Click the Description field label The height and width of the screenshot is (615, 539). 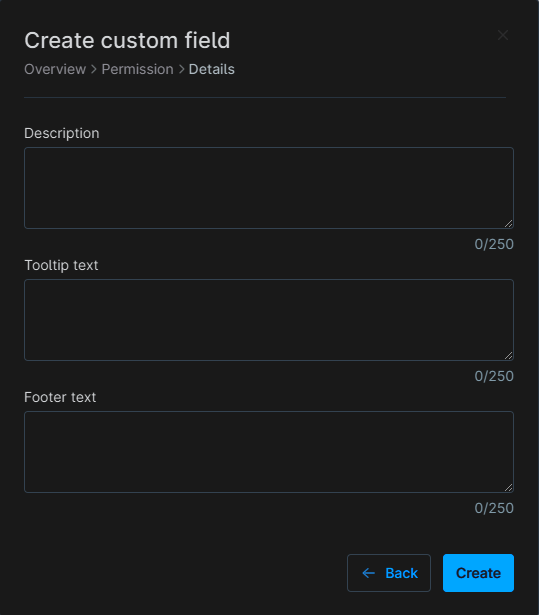tap(62, 133)
